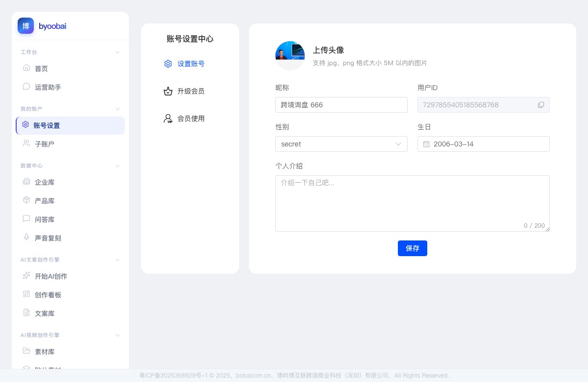Click the gear icon beside 设置账号
The height and width of the screenshot is (382, 588).
coord(168,64)
